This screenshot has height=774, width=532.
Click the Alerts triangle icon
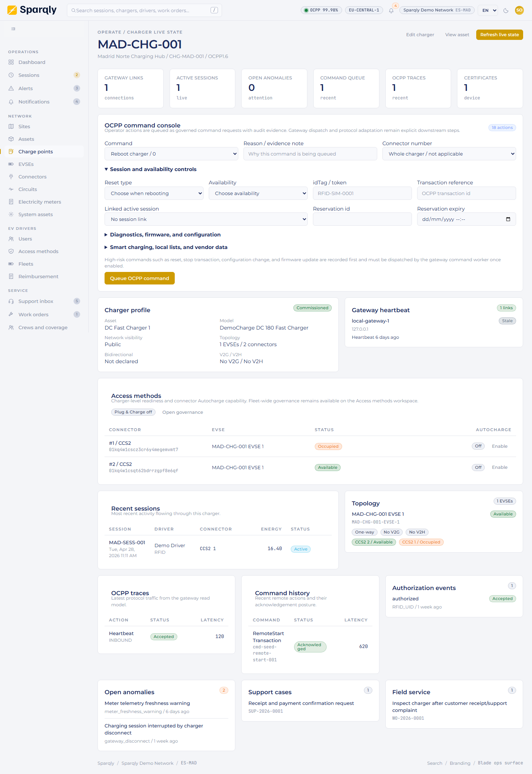[11, 88]
